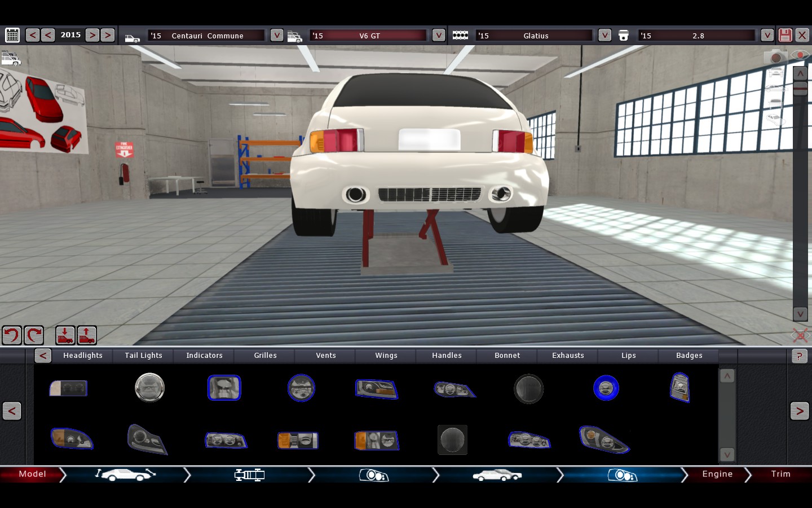Click the viewport scrollbar down arrow
The height and width of the screenshot is (508, 812).
coord(800,314)
